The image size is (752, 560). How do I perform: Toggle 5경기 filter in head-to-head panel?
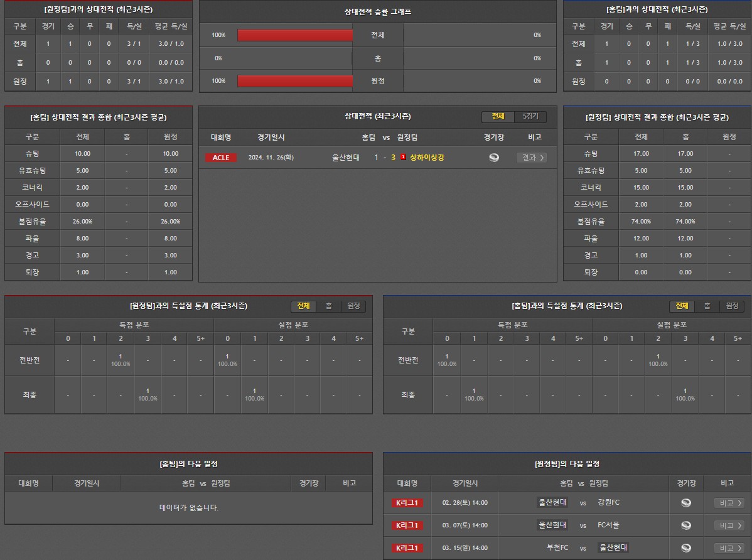point(530,117)
